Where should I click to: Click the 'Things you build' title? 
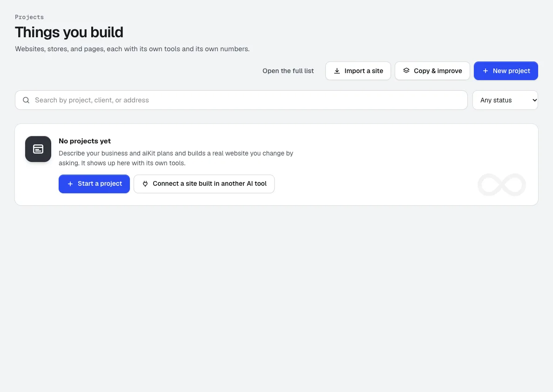click(x=69, y=32)
